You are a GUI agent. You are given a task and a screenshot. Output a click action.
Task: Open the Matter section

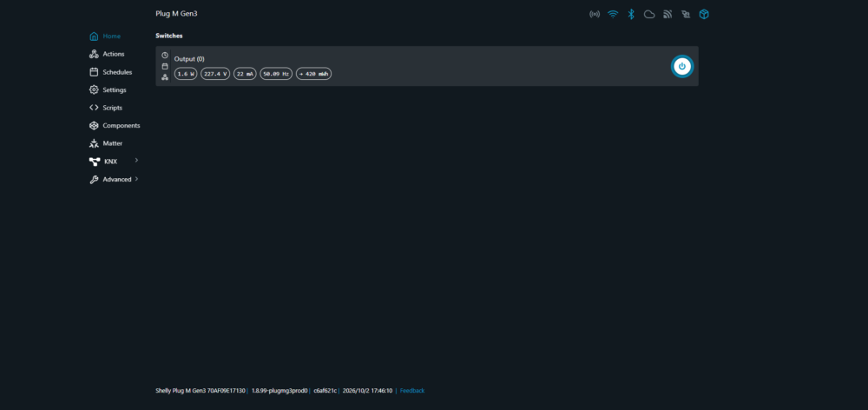click(x=106, y=143)
